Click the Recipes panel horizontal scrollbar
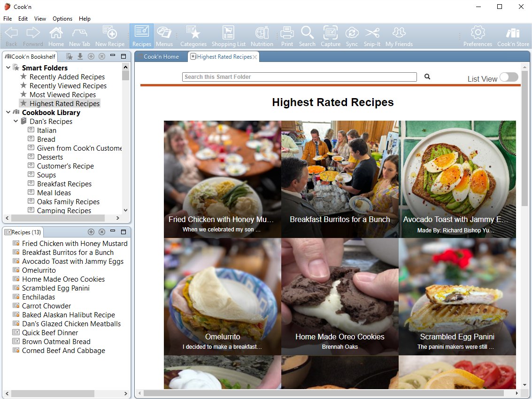The width and height of the screenshot is (532, 399). click(x=53, y=393)
